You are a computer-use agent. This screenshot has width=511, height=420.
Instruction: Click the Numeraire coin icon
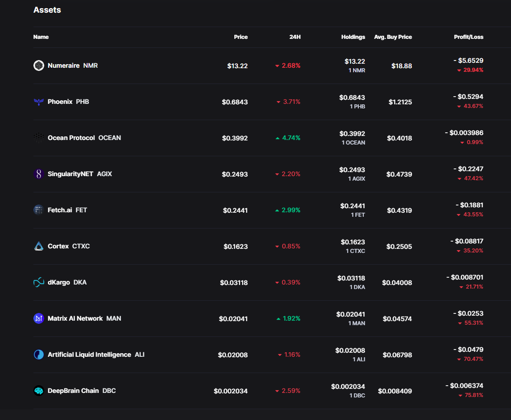click(x=39, y=65)
